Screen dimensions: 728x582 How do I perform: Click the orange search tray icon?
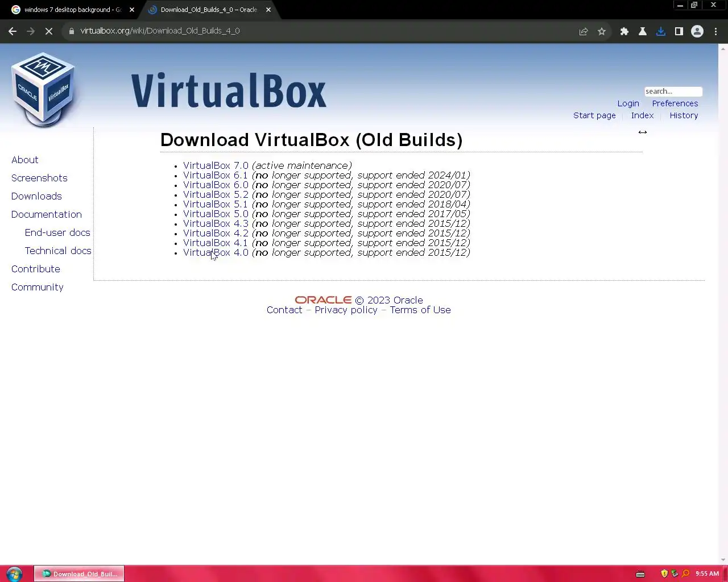pos(685,573)
